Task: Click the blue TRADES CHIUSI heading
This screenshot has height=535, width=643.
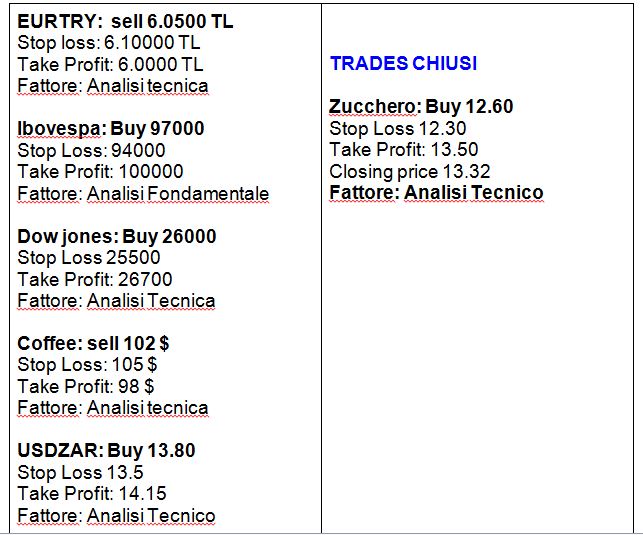Action: click(x=404, y=64)
